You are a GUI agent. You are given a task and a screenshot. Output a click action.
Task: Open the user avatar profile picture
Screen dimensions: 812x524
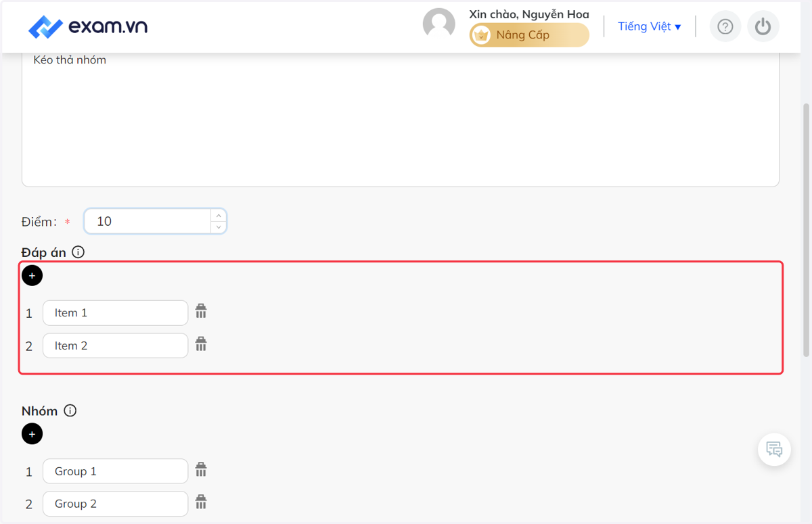point(439,24)
